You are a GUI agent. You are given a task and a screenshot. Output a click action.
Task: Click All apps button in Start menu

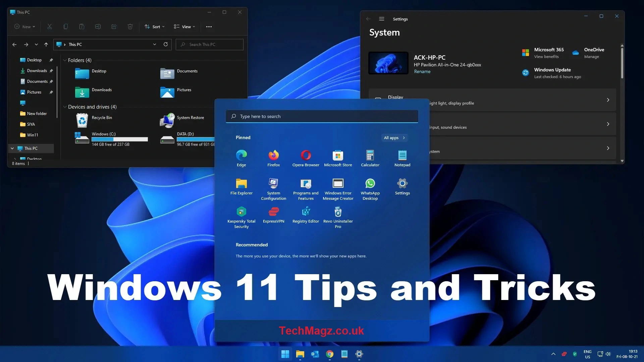coord(394,137)
